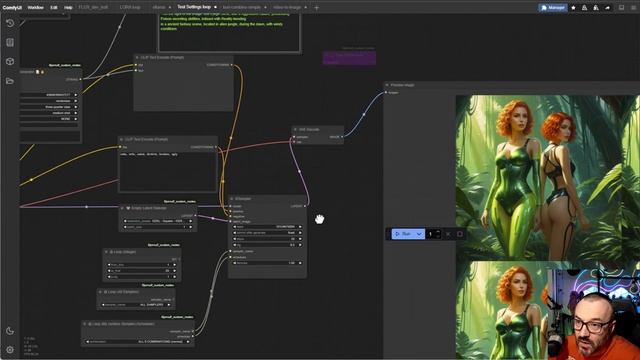Open the top-right hamburger menu icon
Screen dimensions: 640x360
click(x=633, y=7)
